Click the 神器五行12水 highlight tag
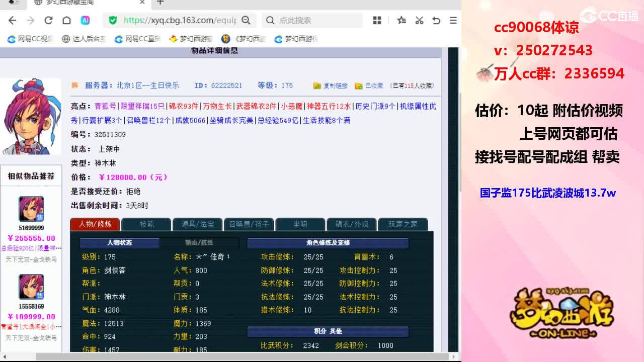 pos(329,106)
